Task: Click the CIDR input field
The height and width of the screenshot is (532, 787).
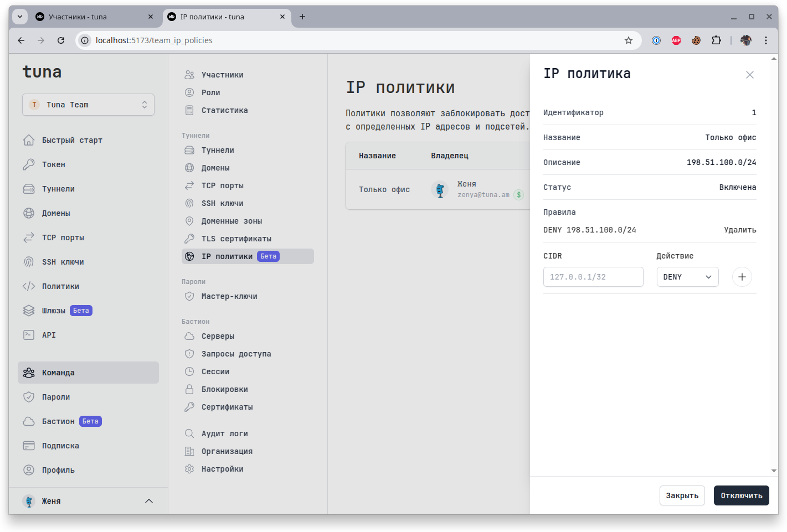Action: [x=593, y=276]
